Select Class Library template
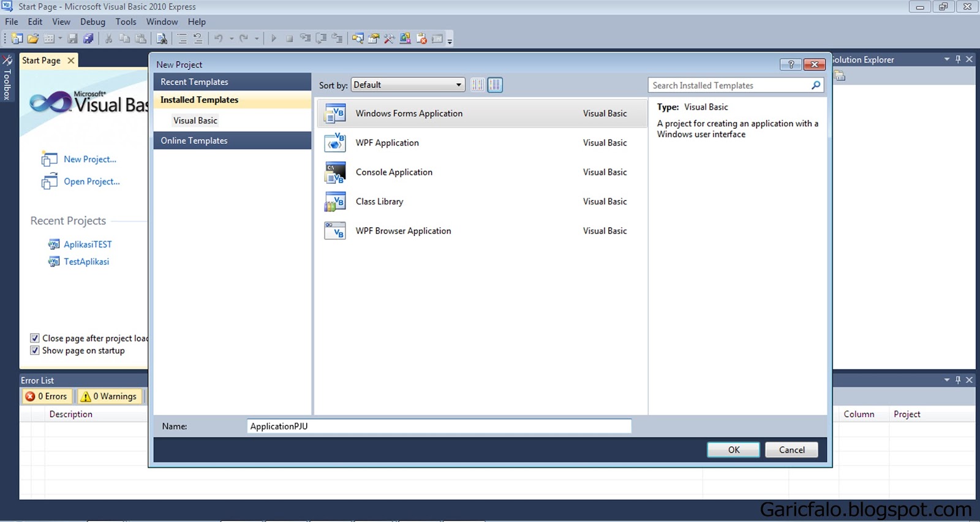 (x=482, y=202)
